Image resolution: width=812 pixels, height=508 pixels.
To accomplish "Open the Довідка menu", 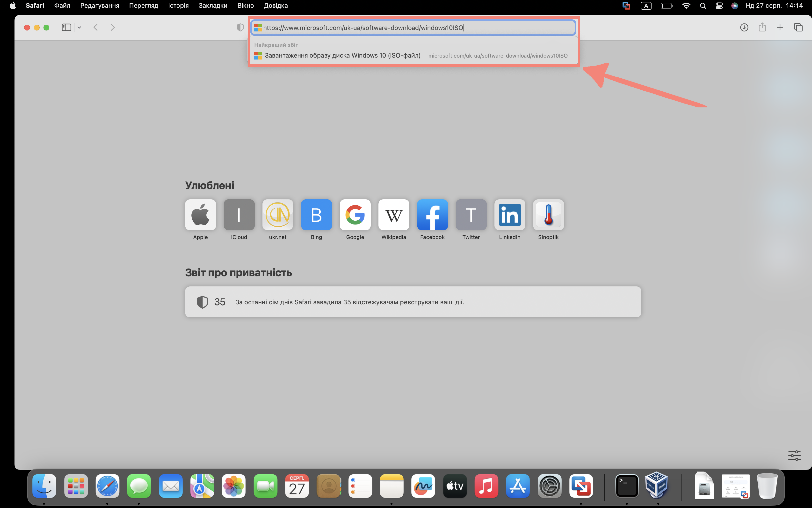I will (x=275, y=5).
